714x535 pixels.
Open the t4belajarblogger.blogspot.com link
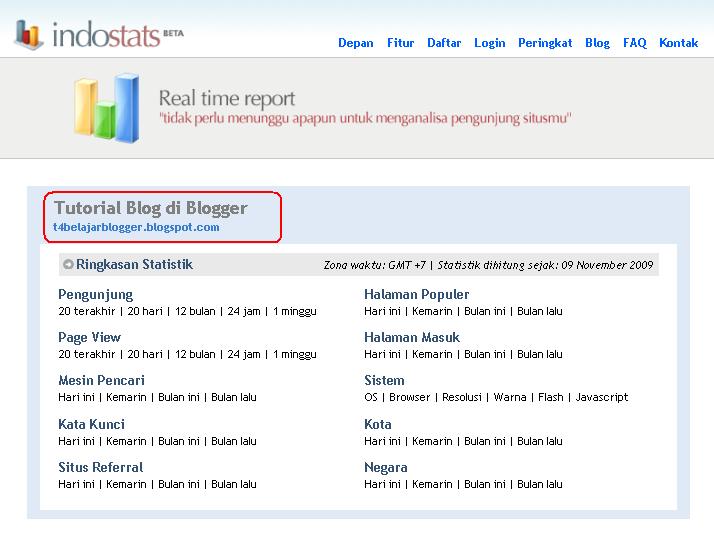pyautogui.click(x=136, y=227)
